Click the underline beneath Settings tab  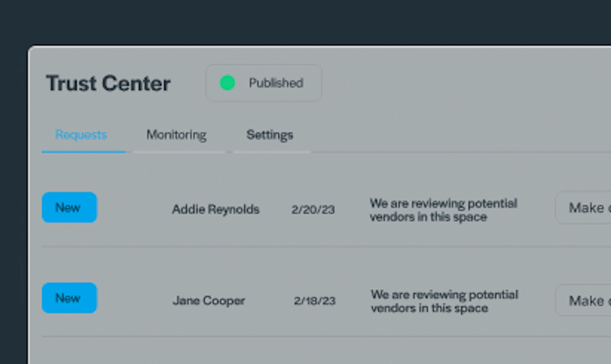tap(272, 152)
